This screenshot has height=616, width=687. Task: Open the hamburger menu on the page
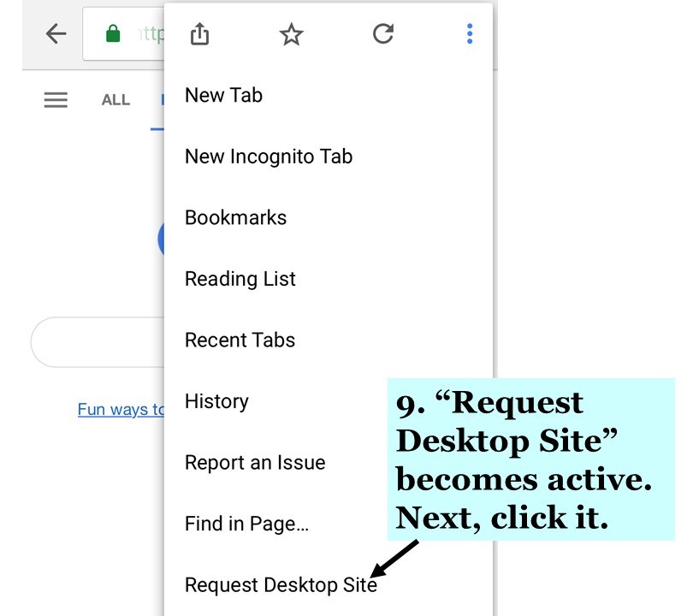pyautogui.click(x=56, y=100)
